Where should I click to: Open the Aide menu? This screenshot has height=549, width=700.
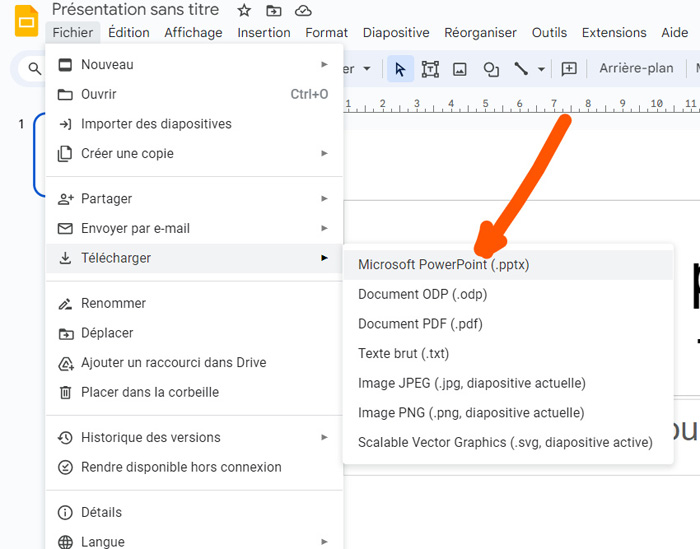point(675,33)
